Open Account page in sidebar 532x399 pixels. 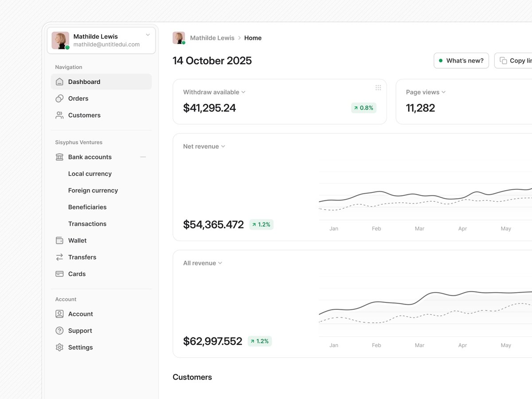pyautogui.click(x=102, y=314)
